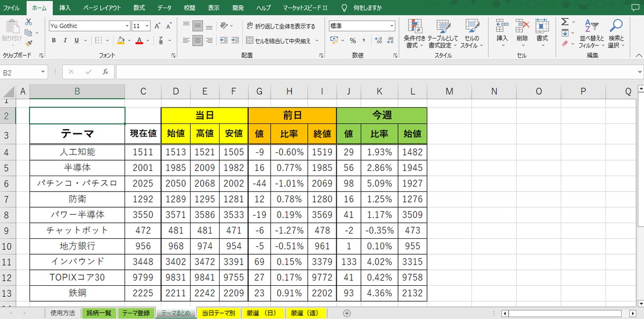Open the underline style dropdown arrow

[84, 41]
